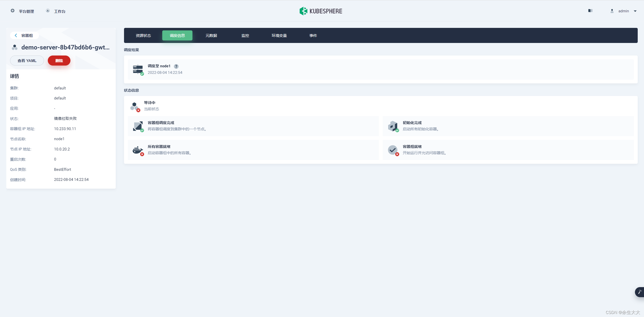Screen dimensions: 644x317
Task: Click the KubeSphere logo
Action: [x=321, y=11]
